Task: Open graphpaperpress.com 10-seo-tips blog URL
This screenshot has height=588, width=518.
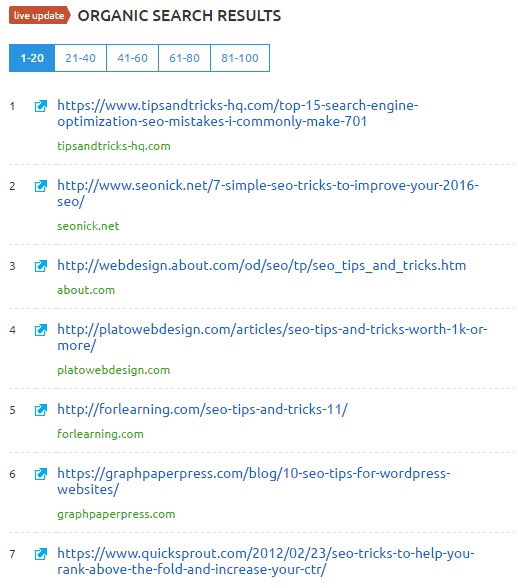Action: 254,481
